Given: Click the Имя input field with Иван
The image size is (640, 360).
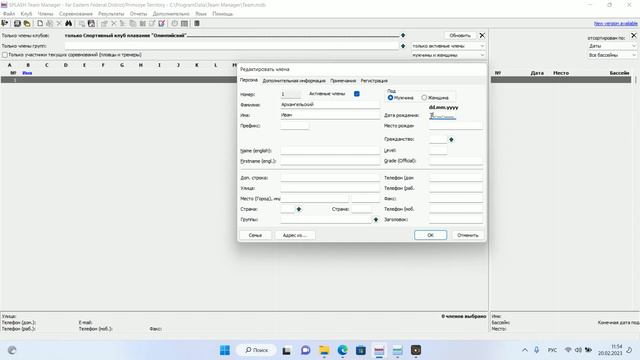Looking at the screenshot, I should pyautogui.click(x=330, y=115).
